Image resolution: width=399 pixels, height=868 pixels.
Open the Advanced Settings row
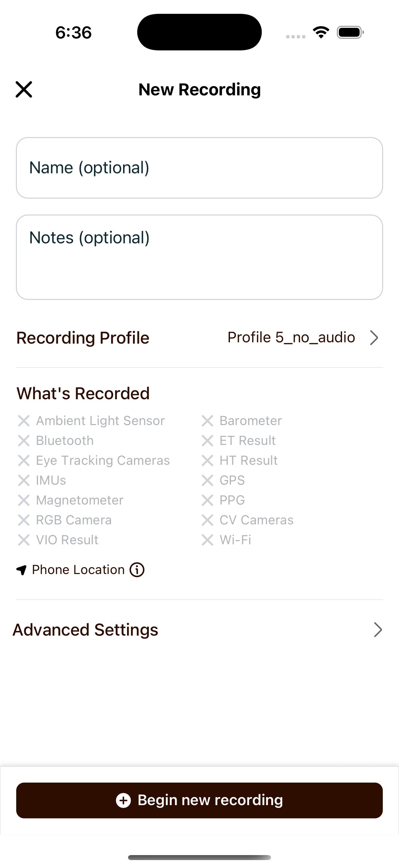tap(86, 630)
